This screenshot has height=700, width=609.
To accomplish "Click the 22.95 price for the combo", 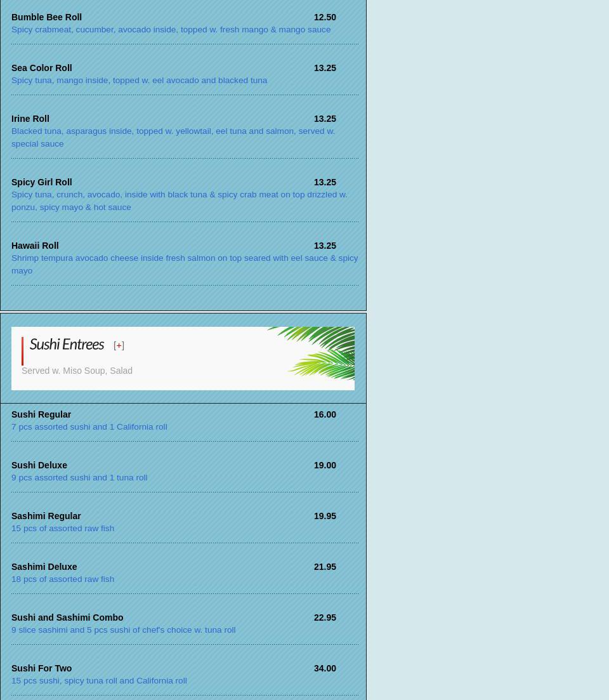I will tap(325, 617).
